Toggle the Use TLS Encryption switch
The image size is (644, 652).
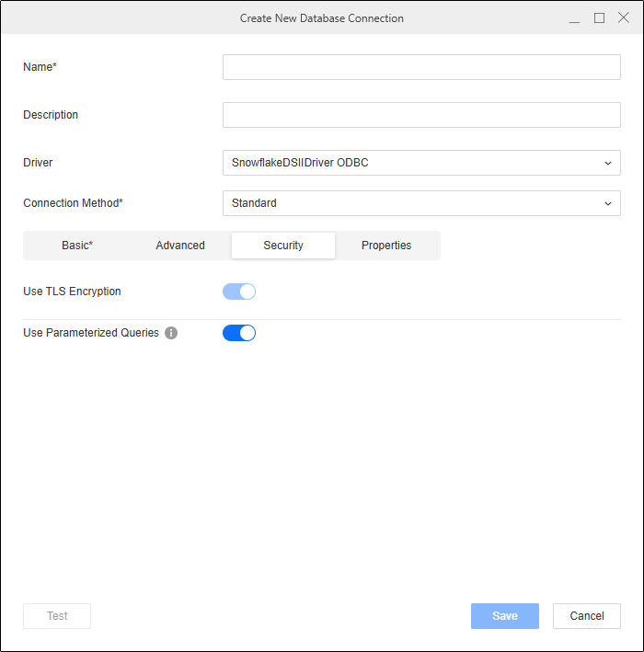pyautogui.click(x=239, y=292)
